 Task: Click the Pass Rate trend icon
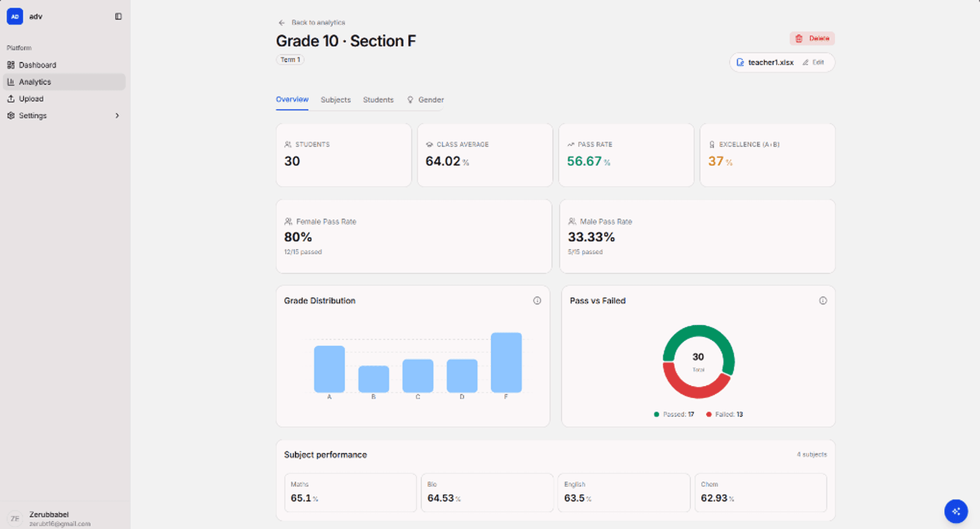click(571, 144)
